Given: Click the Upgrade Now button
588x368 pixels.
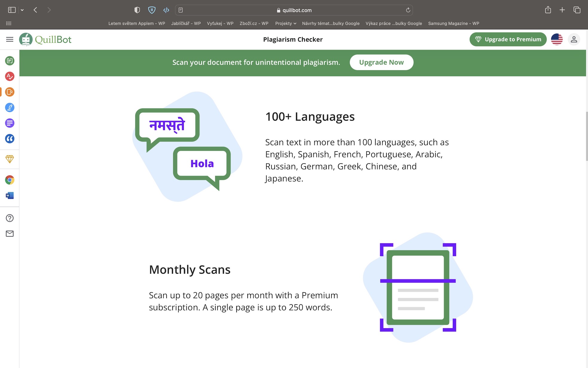Looking at the screenshot, I should [381, 62].
